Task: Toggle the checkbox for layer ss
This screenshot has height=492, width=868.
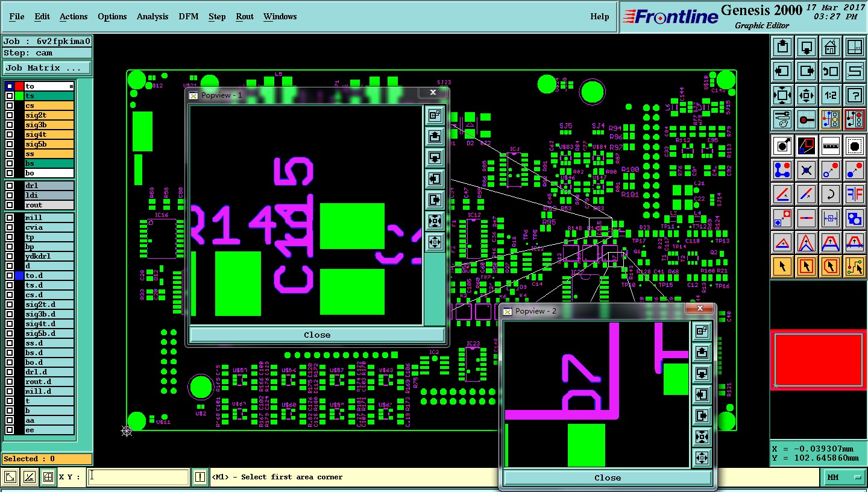Action: (x=10, y=154)
